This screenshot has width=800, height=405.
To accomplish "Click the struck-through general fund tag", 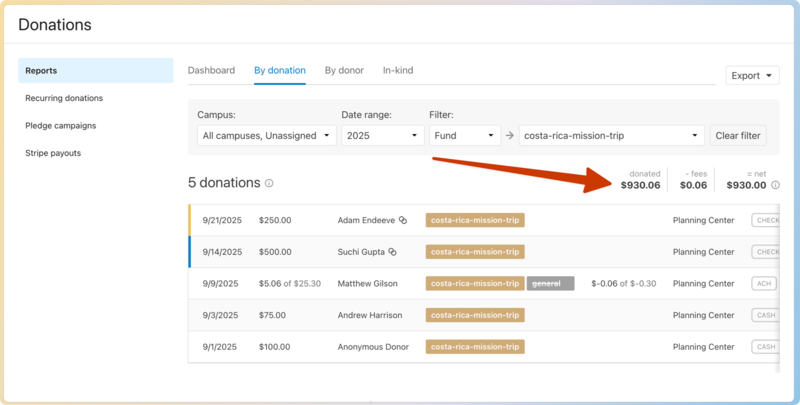I will point(550,284).
